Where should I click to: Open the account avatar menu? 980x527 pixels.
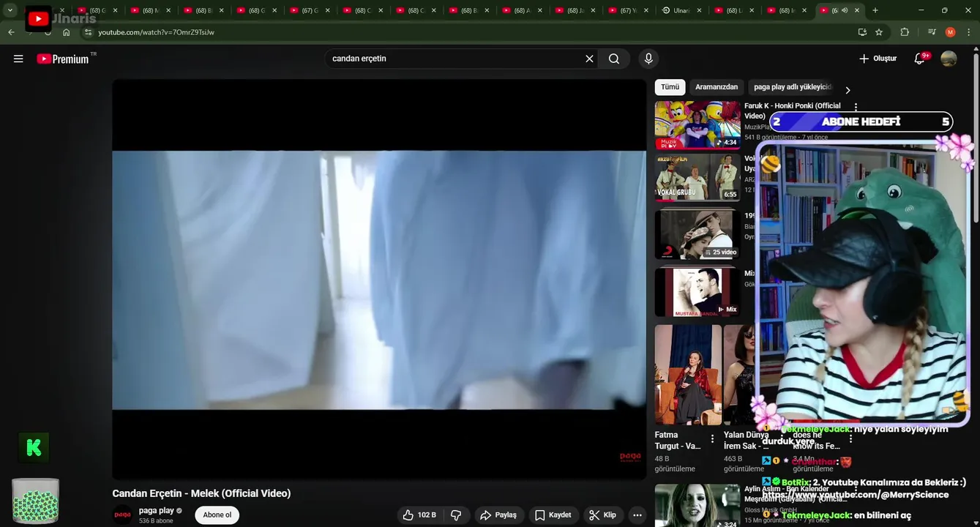(949, 59)
